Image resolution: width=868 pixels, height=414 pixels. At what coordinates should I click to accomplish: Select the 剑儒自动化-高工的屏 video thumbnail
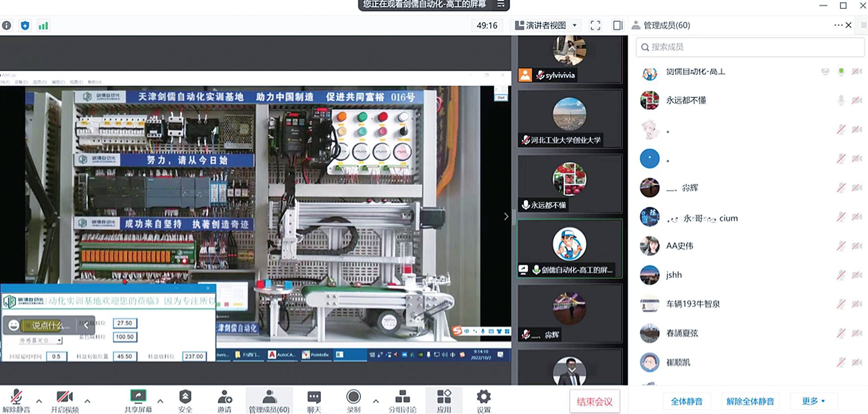[x=570, y=248]
